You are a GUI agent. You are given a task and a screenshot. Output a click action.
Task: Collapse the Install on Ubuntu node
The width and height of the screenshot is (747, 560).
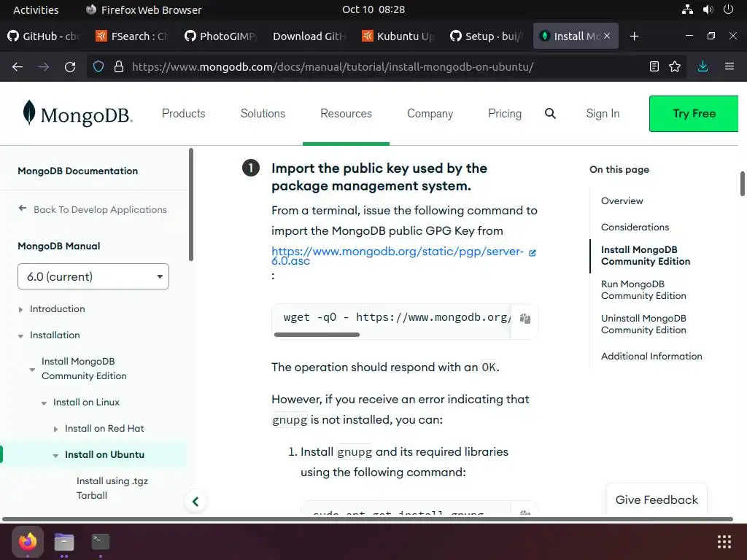coord(55,455)
